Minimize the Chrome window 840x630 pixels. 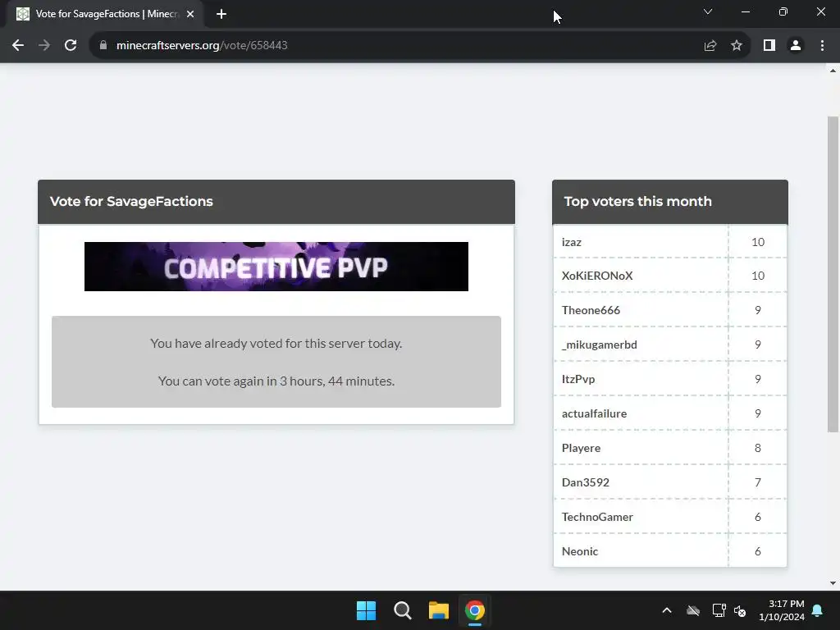pyautogui.click(x=746, y=11)
